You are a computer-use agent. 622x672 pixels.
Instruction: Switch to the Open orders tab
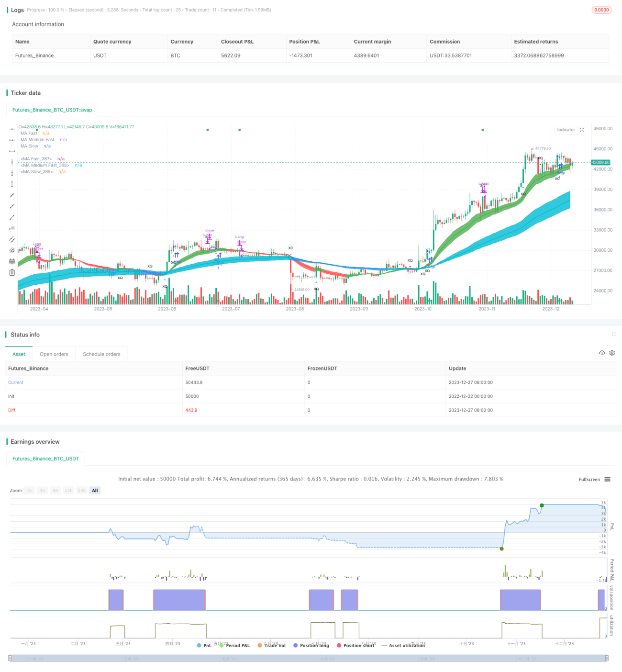(54, 354)
